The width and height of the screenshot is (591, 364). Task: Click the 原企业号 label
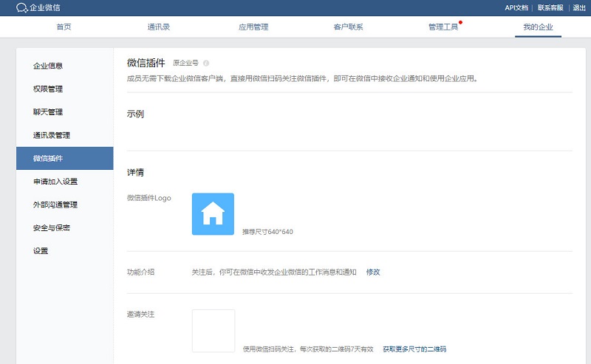tap(185, 63)
